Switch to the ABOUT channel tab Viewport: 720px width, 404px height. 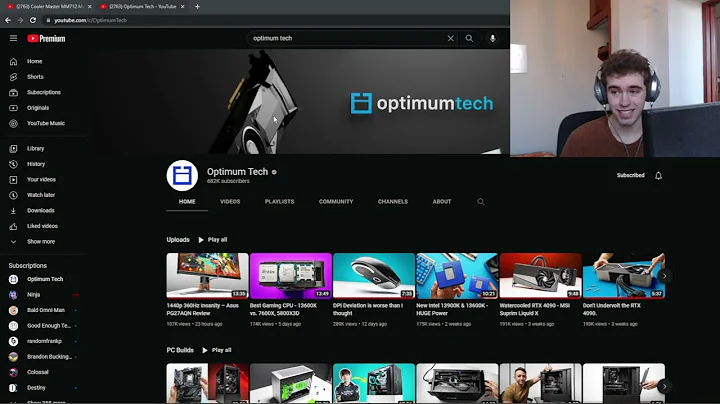[442, 202]
